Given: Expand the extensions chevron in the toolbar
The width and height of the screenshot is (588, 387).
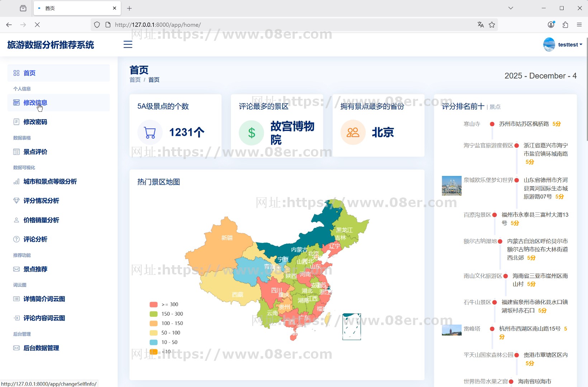Looking at the screenshot, I should click(565, 25).
